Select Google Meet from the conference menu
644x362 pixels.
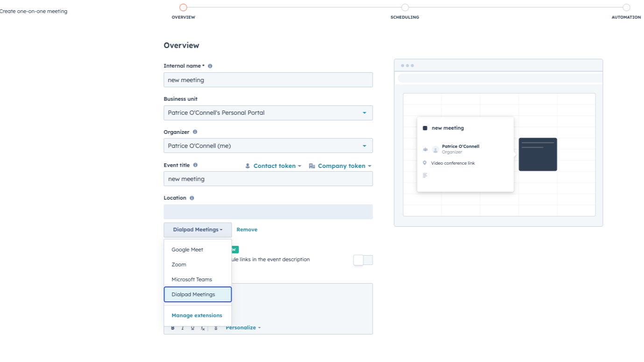pos(187,250)
